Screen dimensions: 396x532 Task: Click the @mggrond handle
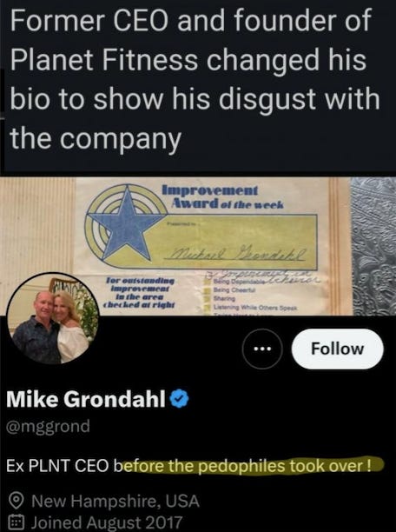pyautogui.click(x=48, y=426)
